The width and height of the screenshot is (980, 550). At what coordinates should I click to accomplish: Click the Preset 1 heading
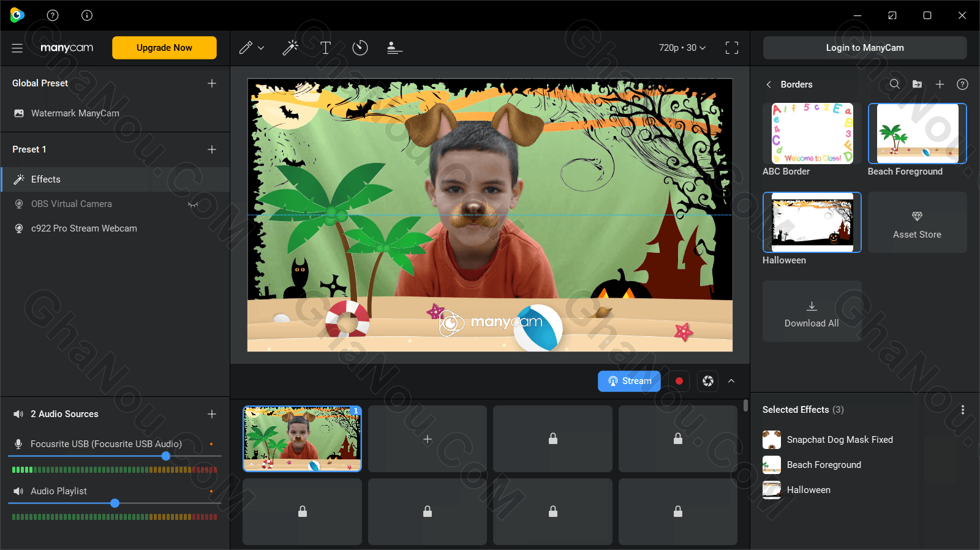pyautogui.click(x=29, y=149)
